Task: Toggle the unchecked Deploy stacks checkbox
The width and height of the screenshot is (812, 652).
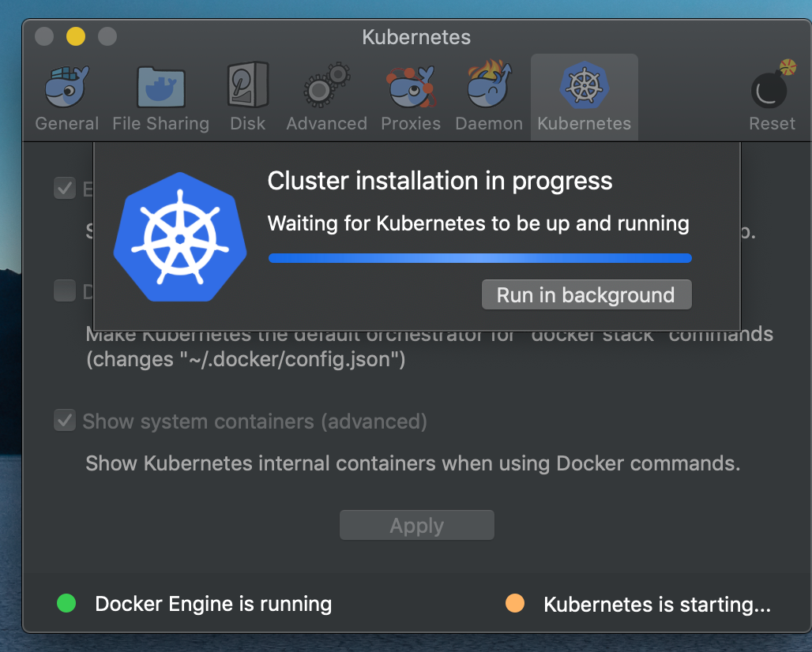Action: [x=65, y=290]
